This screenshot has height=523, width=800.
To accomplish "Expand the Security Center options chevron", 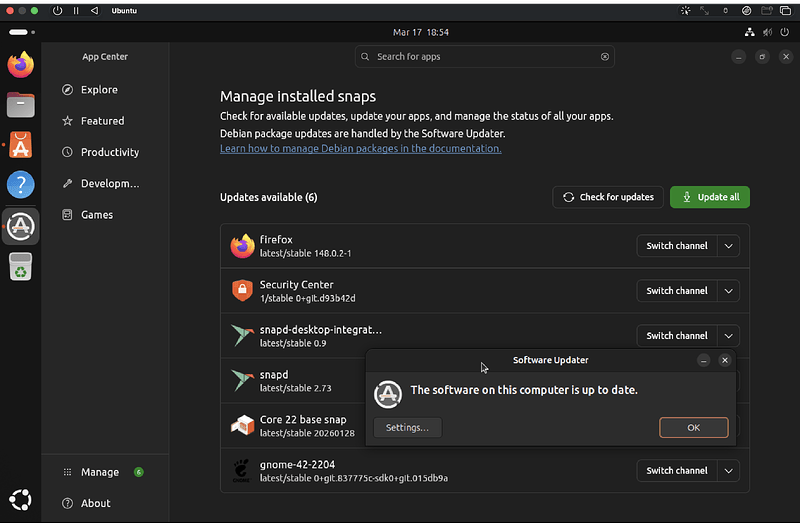I will coord(729,291).
